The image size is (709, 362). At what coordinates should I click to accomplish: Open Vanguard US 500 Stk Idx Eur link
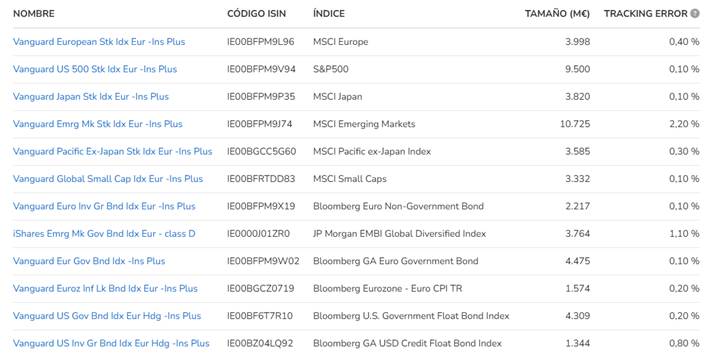click(95, 69)
